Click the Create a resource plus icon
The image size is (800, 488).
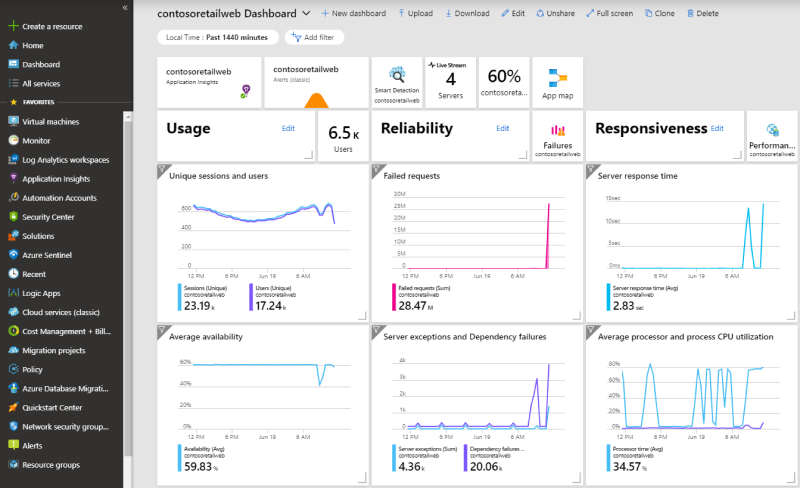point(13,26)
